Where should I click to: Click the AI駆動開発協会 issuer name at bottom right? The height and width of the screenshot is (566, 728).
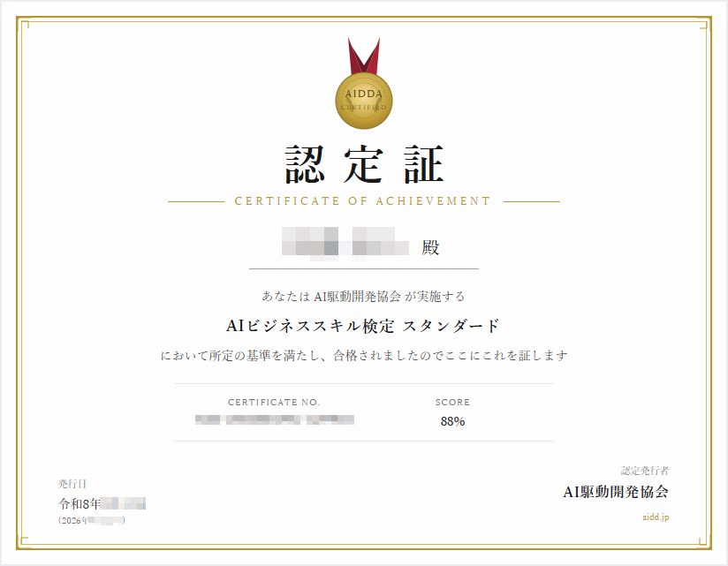[616, 492]
